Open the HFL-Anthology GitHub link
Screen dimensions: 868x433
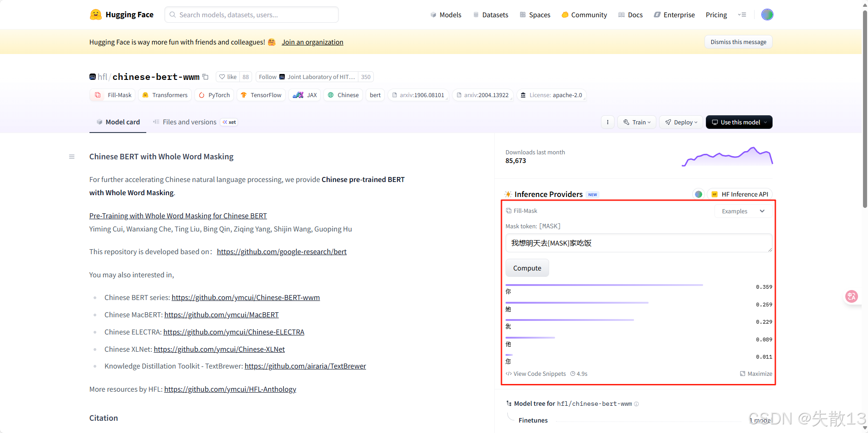[230, 389]
